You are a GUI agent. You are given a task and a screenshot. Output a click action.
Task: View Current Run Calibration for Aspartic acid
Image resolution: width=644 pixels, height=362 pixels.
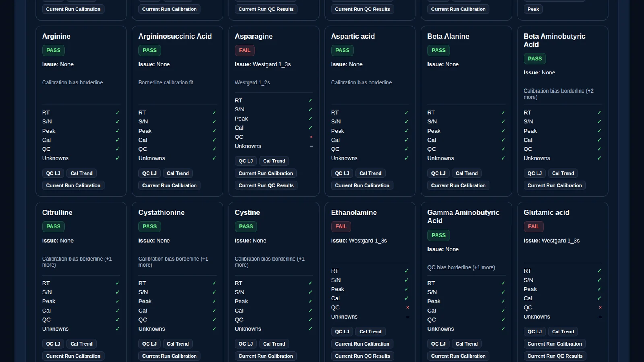[x=362, y=185]
